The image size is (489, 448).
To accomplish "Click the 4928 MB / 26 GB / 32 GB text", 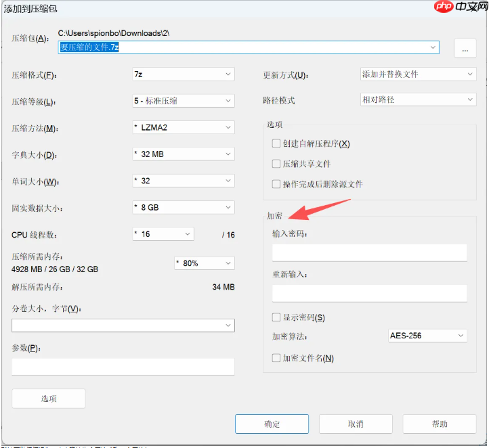I will tap(55, 269).
